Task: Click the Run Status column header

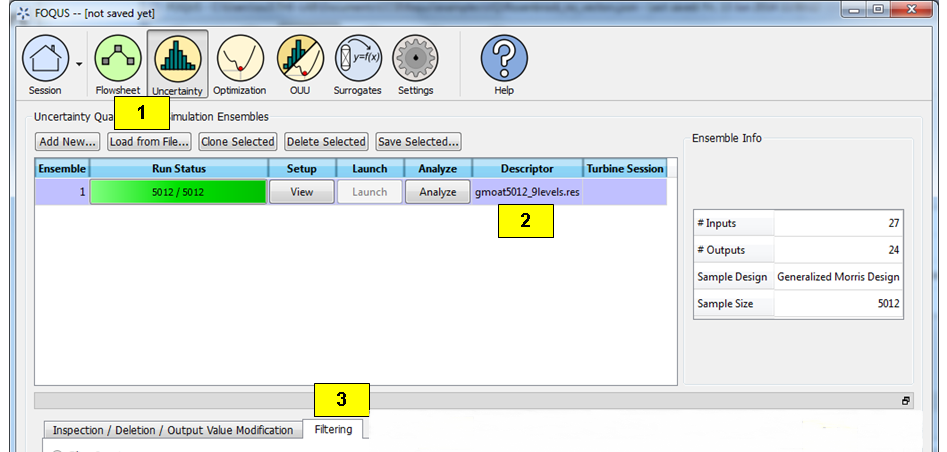Action: (179, 169)
